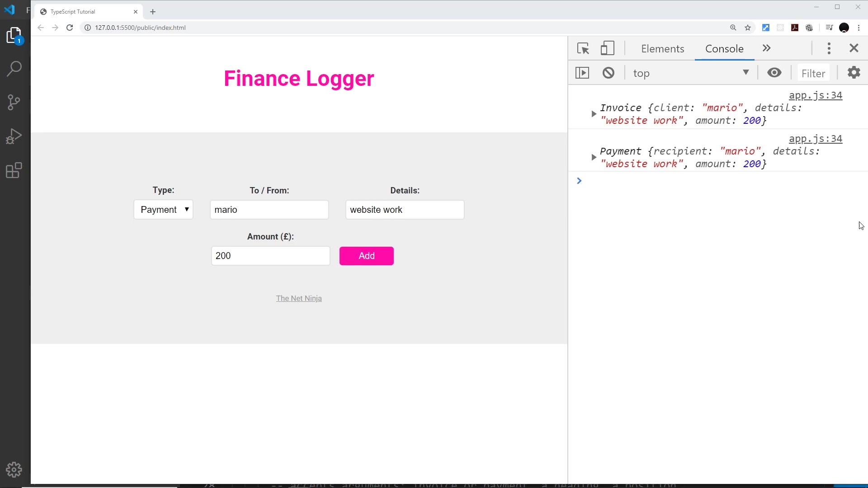Focus the Amount input field

[x=271, y=256]
